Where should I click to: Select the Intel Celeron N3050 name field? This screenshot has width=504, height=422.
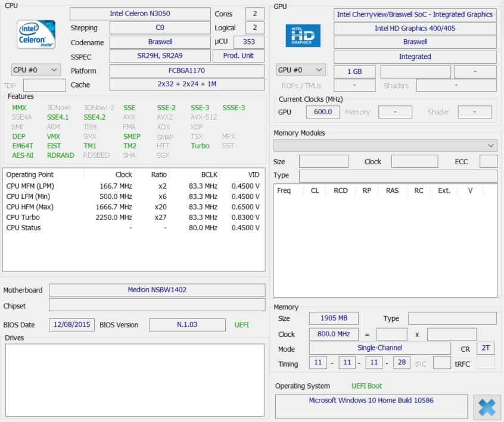click(x=140, y=14)
